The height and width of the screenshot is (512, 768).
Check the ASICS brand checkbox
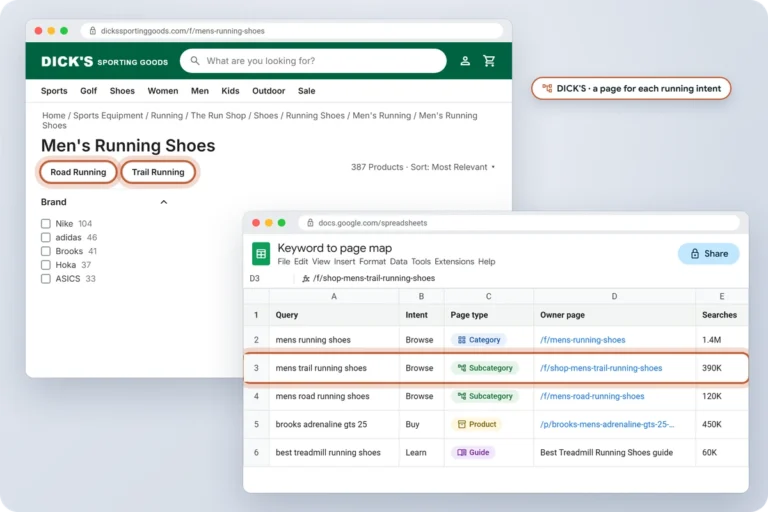46,279
